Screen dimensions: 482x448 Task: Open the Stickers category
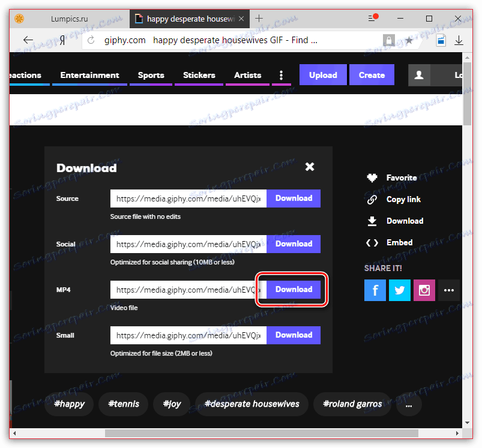coord(199,75)
